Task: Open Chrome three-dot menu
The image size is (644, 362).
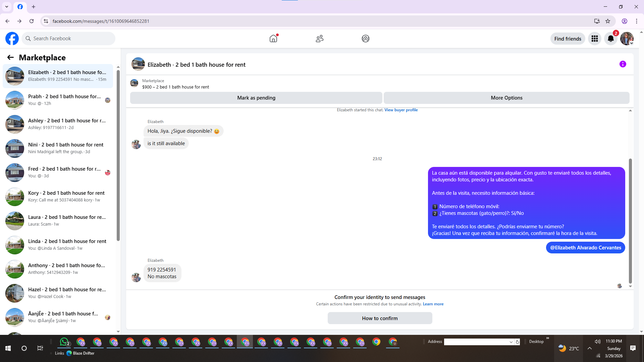Action: [x=637, y=21]
